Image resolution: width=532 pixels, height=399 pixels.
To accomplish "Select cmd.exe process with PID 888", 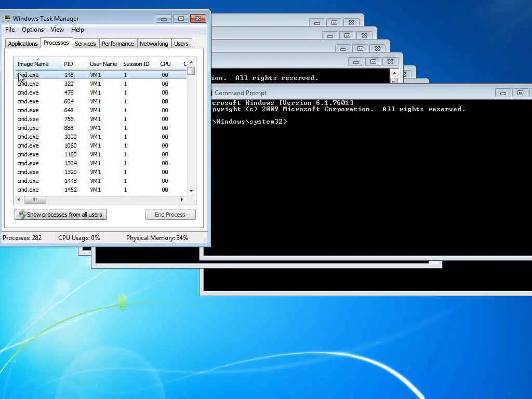I will point(101,128).
